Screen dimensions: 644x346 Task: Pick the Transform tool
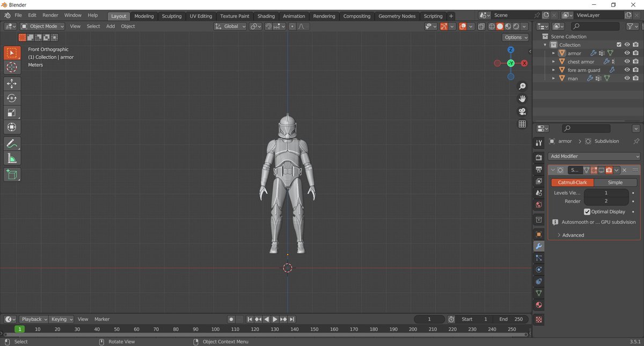[12, 127]
